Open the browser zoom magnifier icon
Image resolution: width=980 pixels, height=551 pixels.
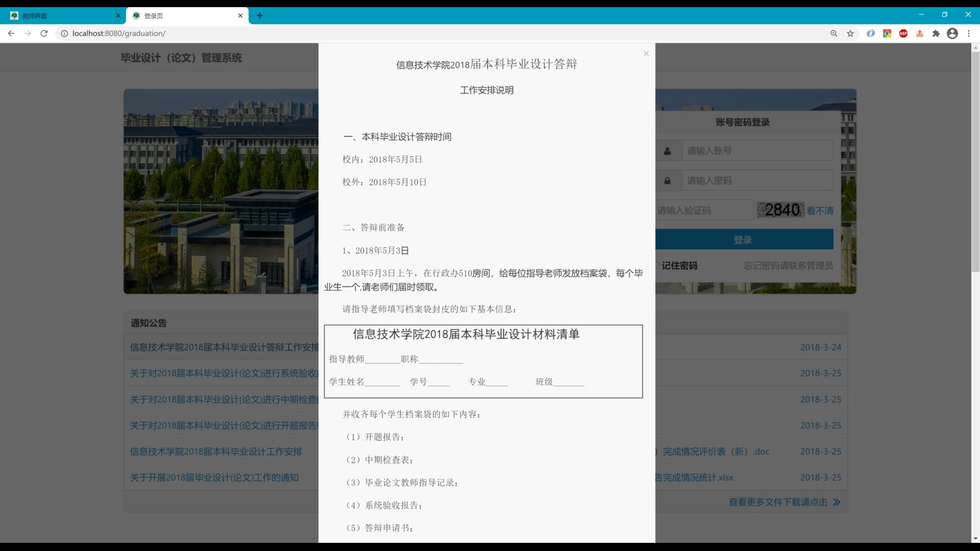tap(834, 33)
